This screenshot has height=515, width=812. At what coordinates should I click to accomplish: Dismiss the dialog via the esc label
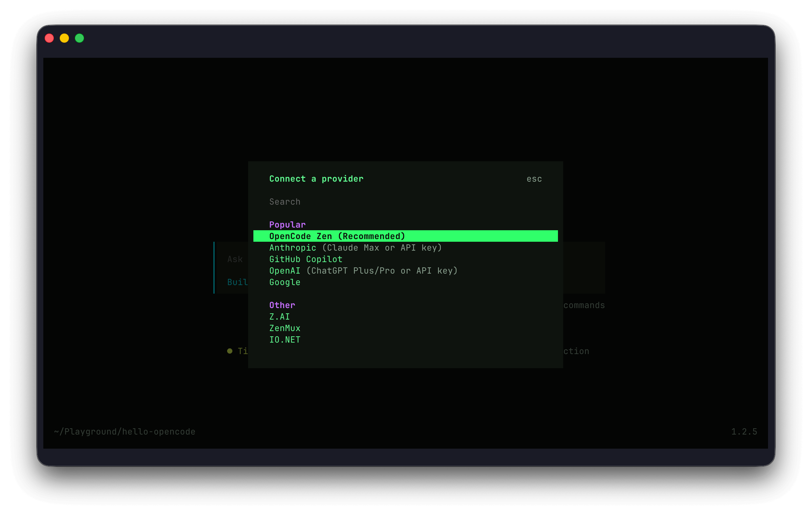(534, 179)
